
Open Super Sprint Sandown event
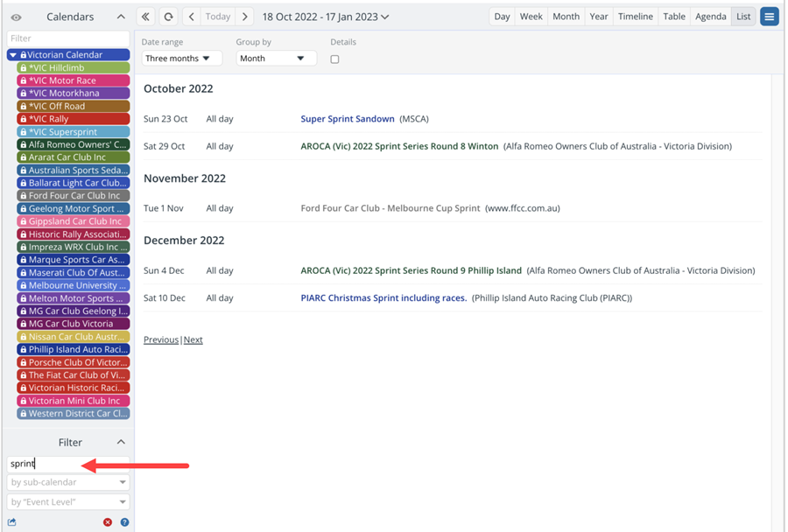tap(348, 119)
